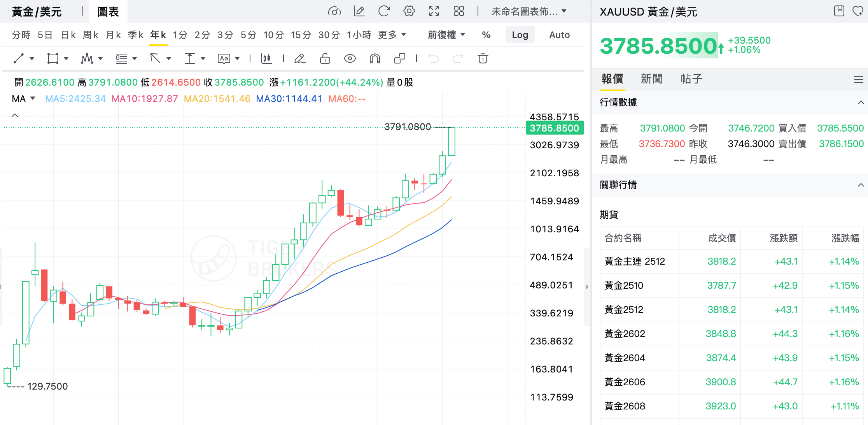Click the 3785.8500 price axis label
The image size is (868, 425).
(x=555, y=128)
